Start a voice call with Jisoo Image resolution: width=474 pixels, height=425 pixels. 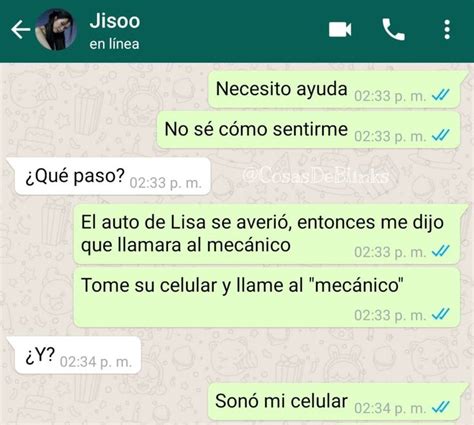click(x=393, y=30)
